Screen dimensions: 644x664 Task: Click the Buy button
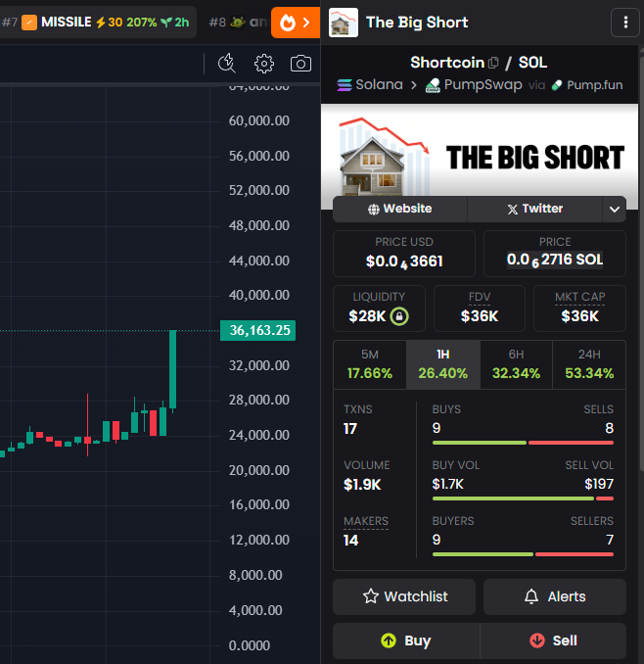pos(406,640)
